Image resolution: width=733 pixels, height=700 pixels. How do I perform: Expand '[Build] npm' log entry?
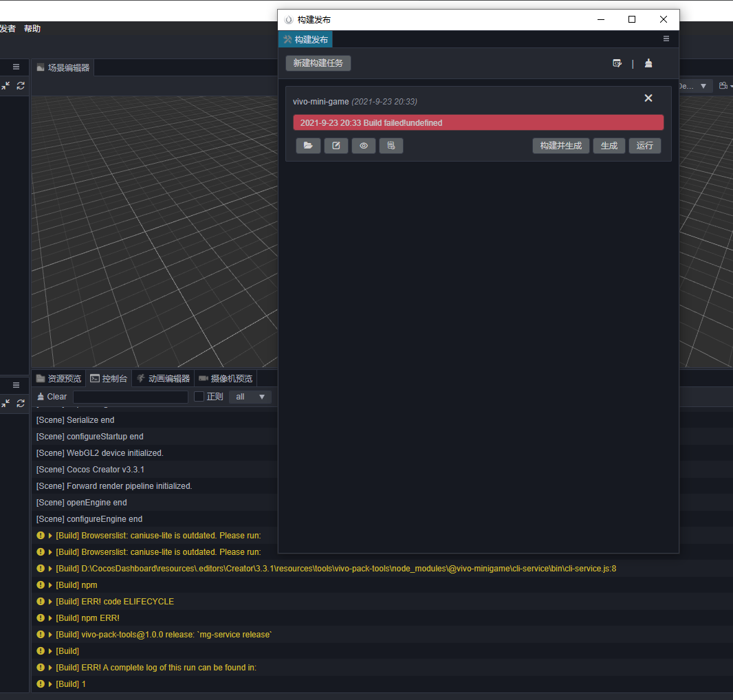(x=50, y=585)
